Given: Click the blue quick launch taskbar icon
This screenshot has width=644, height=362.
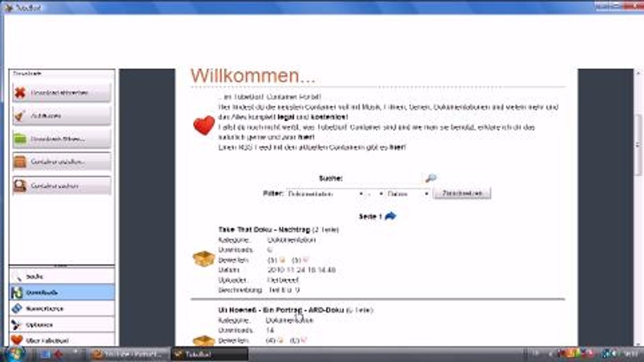Looking at the screenshot, I should (x=45, y=354).
